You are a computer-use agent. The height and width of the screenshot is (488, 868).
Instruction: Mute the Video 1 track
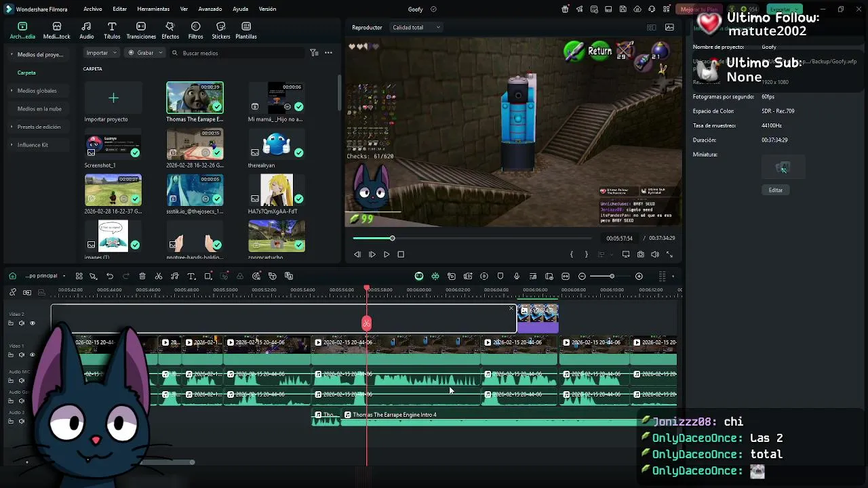point(21,355)
